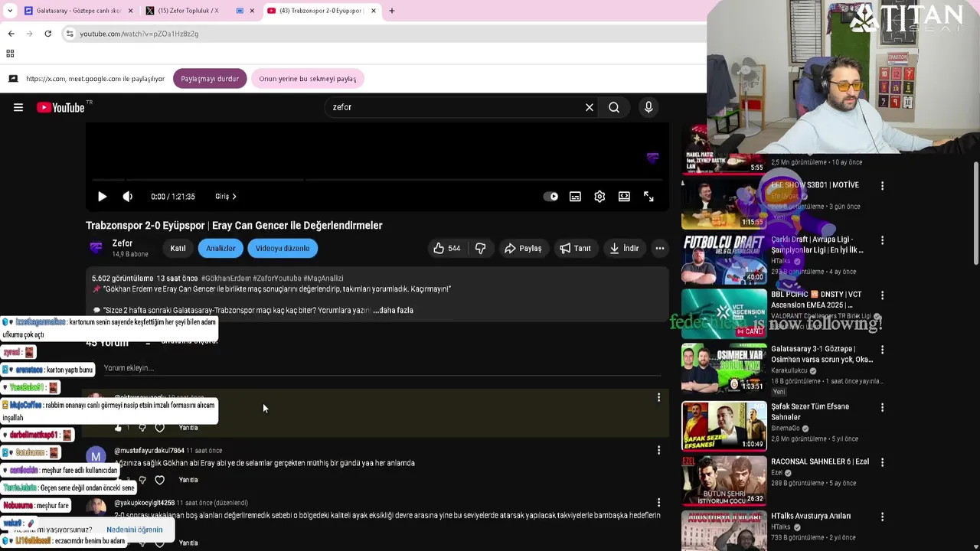This screenshot has width=980, height=551.
Task: Open options for BBL PCIFIC VCT video
Action: coord(882,295)
